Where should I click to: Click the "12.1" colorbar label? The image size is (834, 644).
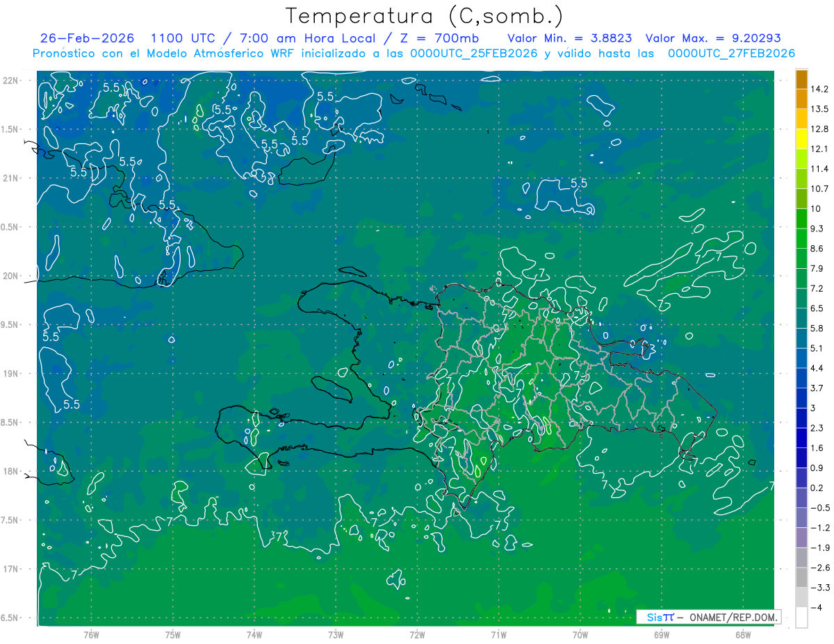coord(819,149)
